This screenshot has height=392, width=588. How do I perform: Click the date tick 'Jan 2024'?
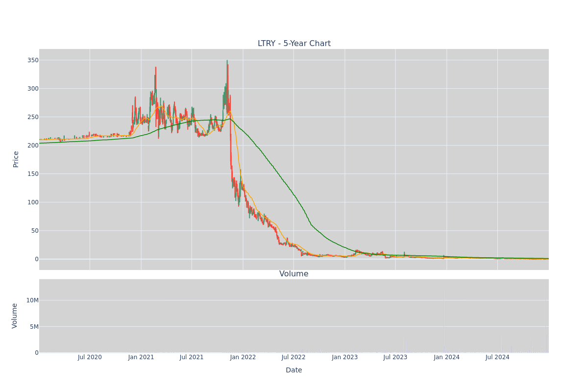point(447,357)
